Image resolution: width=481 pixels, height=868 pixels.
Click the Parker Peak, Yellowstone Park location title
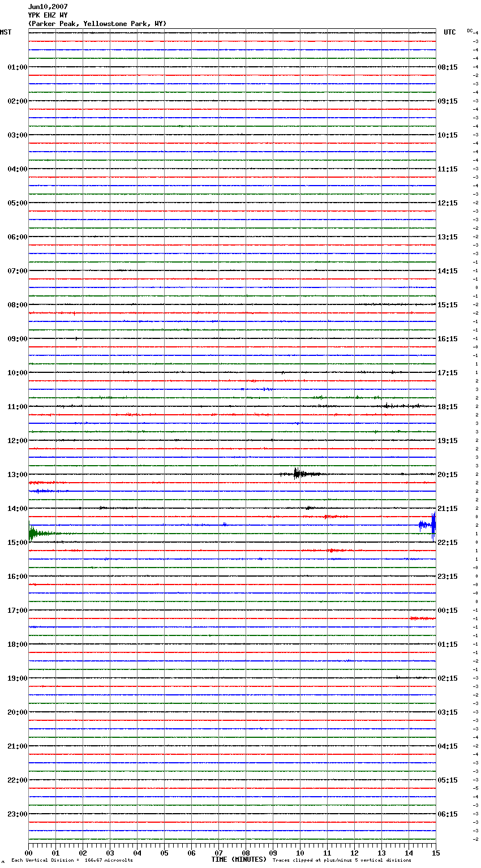(97, 24)
